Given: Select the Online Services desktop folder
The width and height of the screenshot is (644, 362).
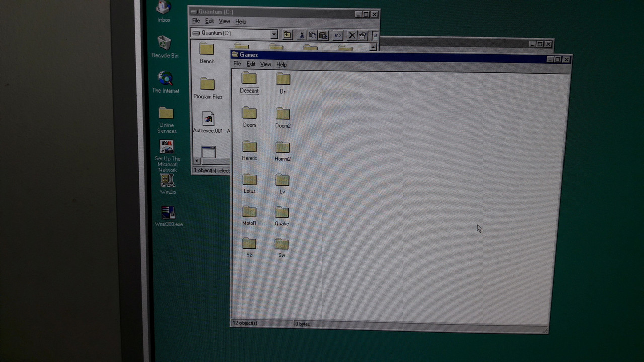Looking at the screenshot, I should coord(167,120).
